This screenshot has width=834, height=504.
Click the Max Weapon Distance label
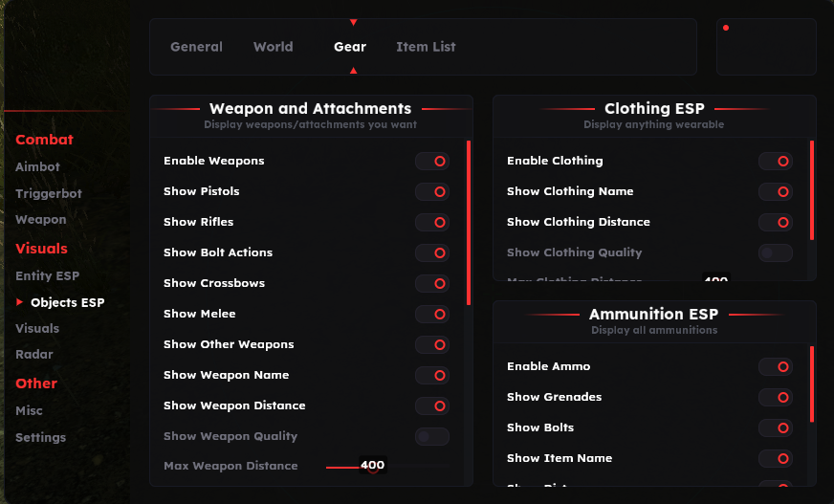(x=230, y=466)
